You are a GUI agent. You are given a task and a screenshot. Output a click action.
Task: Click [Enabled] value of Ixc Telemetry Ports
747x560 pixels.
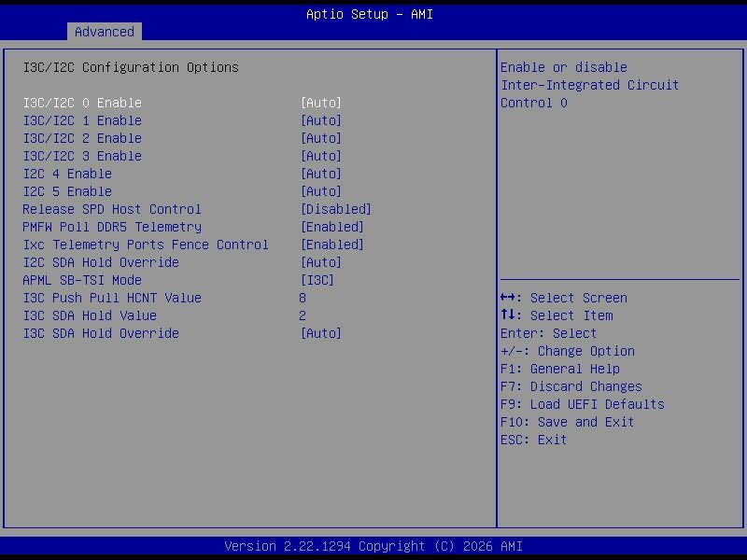[332, 245]
